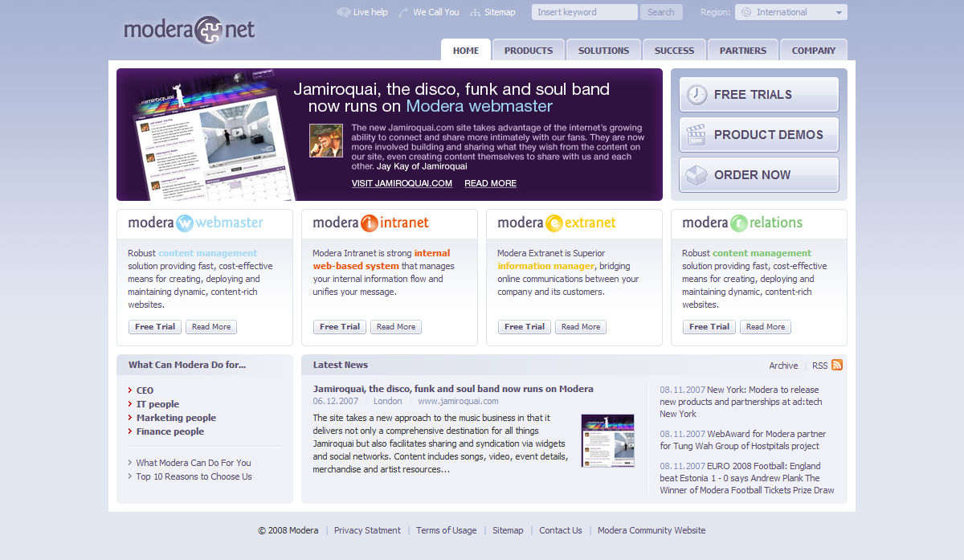
Task: Click Read More under Modera Extranet
Action: click(x=581, y=327)
